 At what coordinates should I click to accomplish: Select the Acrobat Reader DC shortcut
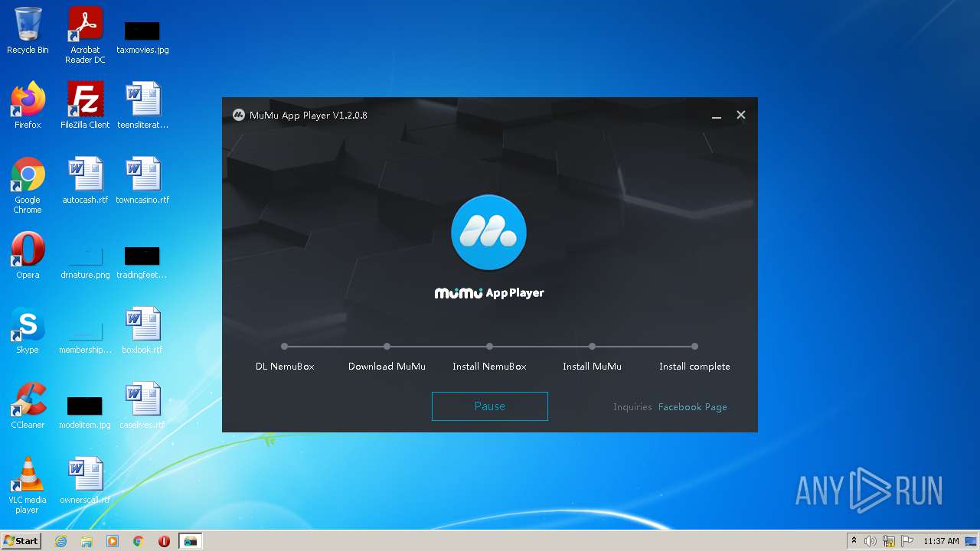point(85,35)
